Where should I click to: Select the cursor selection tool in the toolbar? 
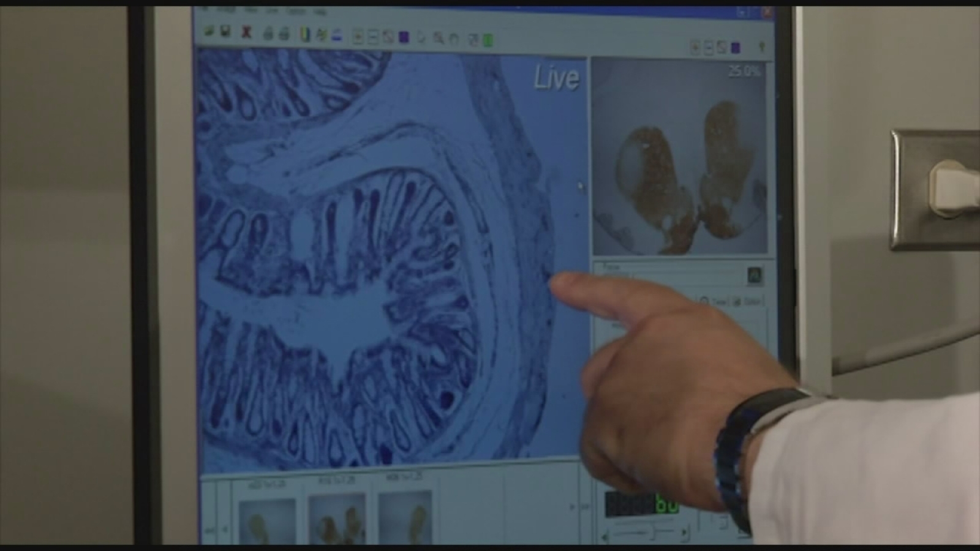pyautogui.click(x=420, y=37)
